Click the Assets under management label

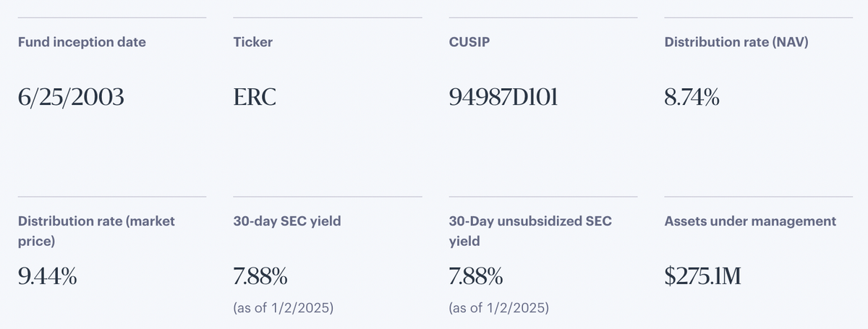point(750,221)
